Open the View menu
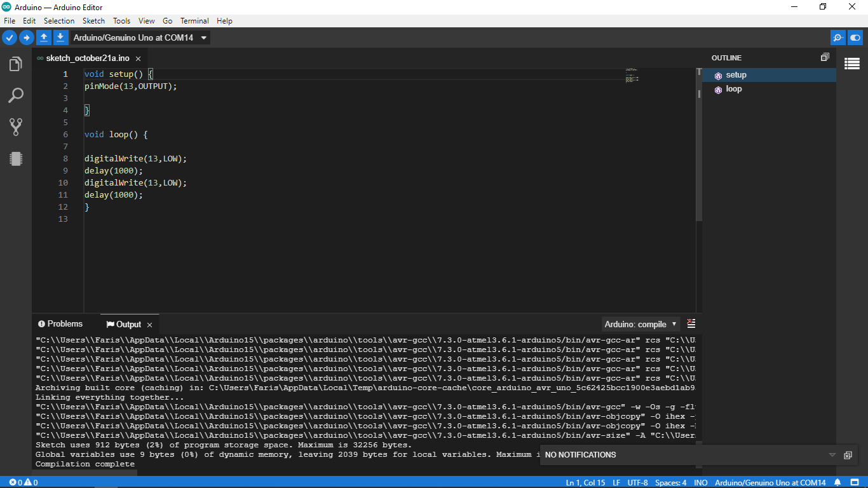868x488 pixels. [147, 21]
